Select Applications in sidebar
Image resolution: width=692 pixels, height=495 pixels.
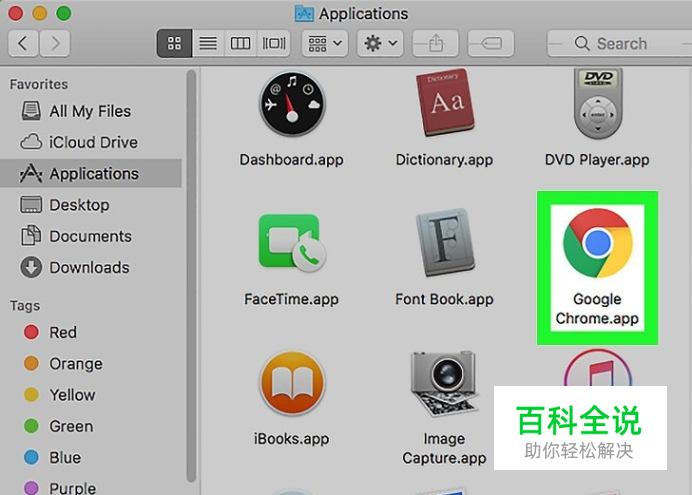tap(90, 173)
